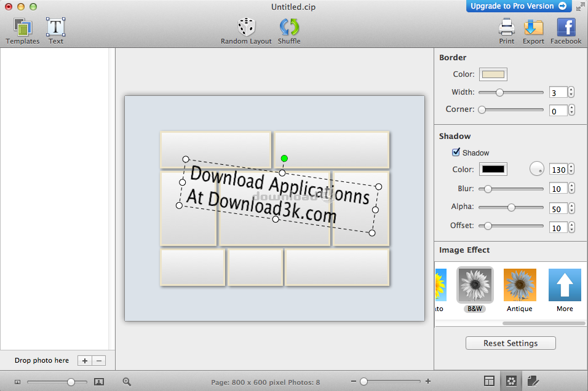Click small thumbnail size icon
Image resolution: width=588 pixels, height=391 pixels.
point(18,382)
